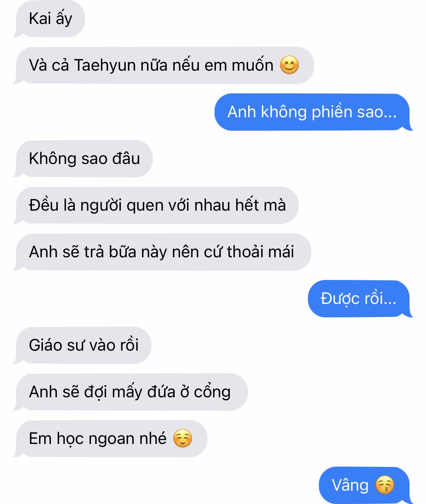The width and height of the screenshot is (426, 504).
Task: Tap the 'Em học ngoan nhé' bubble
Action: pyautogui.click(x=110, y=439)
